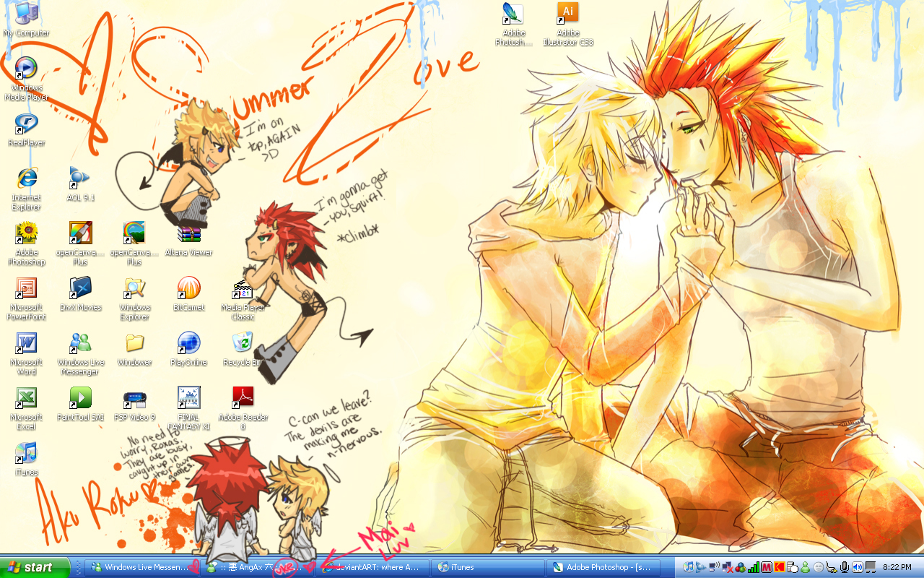Click the taskbar clock showing 8:22 PM
Viewport: 924px width, 578px height.
tap(897, 567)
